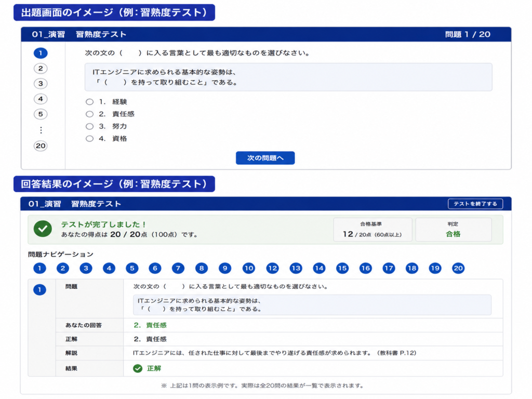Click the 解説 explanation text with 教科書 P.12
The image size is (532, 399).
click(x=274, y=353)
